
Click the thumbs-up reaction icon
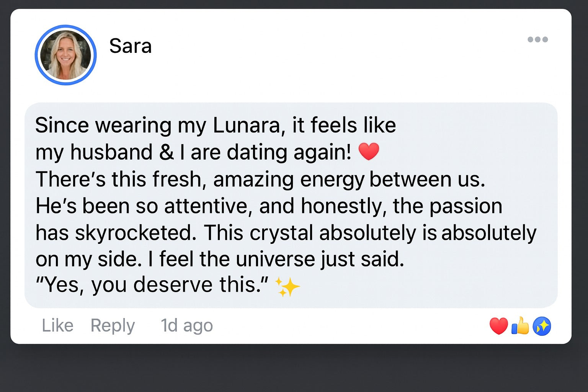(520, 326)
